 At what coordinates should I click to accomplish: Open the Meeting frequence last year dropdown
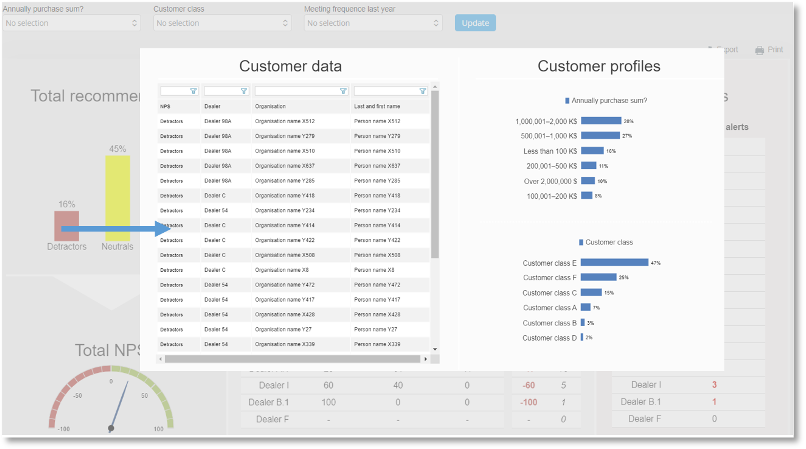click(x=373, y=23)
